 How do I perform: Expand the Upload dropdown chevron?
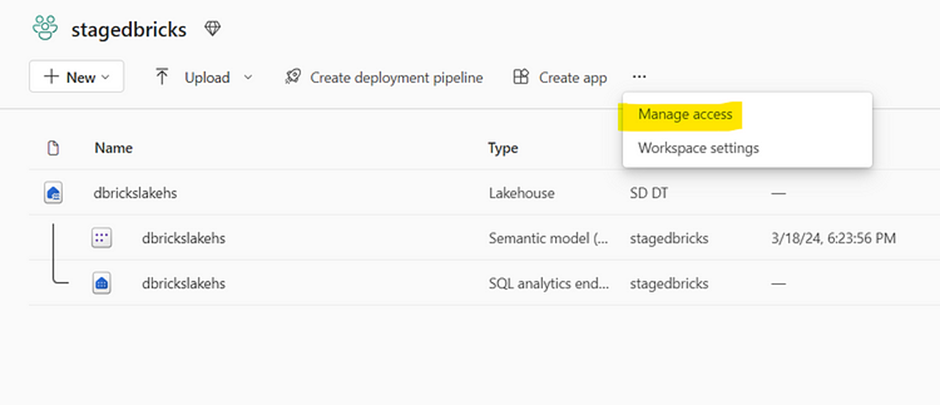point(248,77)
